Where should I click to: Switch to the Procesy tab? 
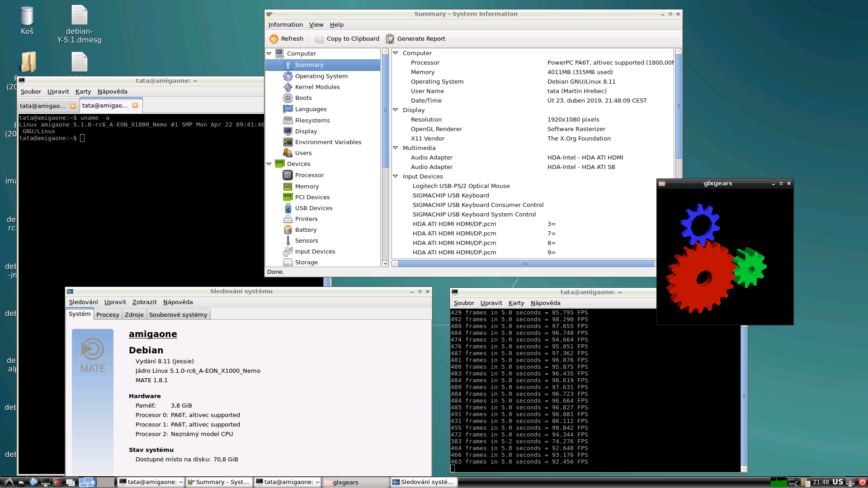point(108,315)
